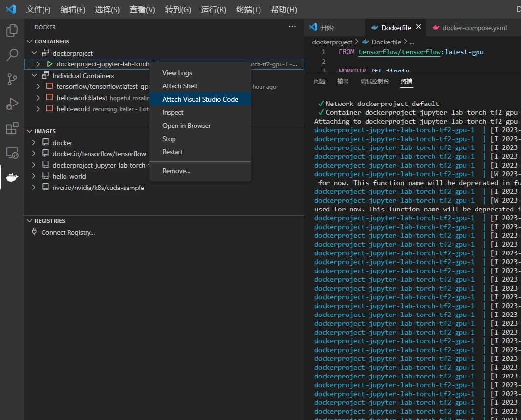Collapse the Individual Containers group

[x=34, y=75]
